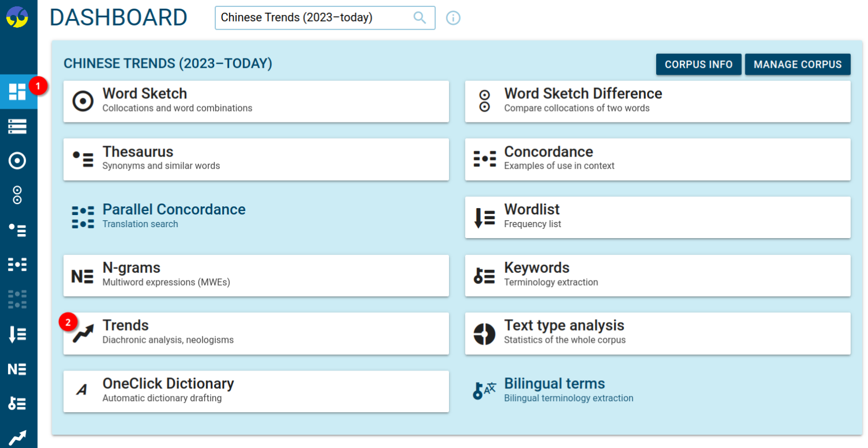This screenshot has height=448, width=868.
Task: Open the Word Sketch collocations tile
Action: 256,101
